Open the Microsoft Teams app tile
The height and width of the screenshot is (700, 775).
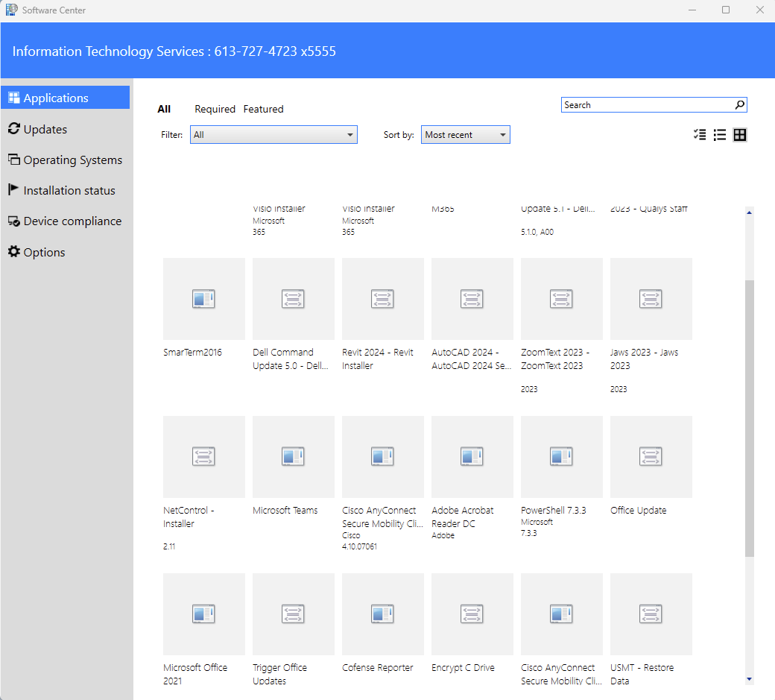coord(293,457)
